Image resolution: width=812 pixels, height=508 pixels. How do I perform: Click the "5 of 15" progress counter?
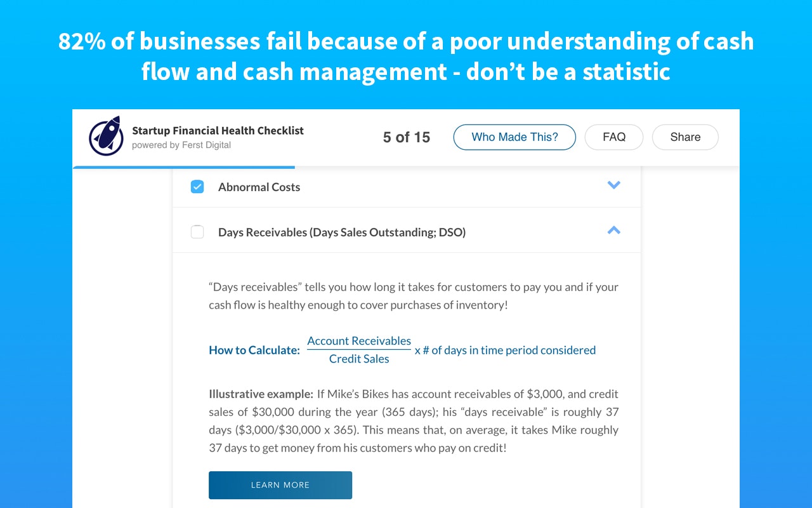(405, 137)
